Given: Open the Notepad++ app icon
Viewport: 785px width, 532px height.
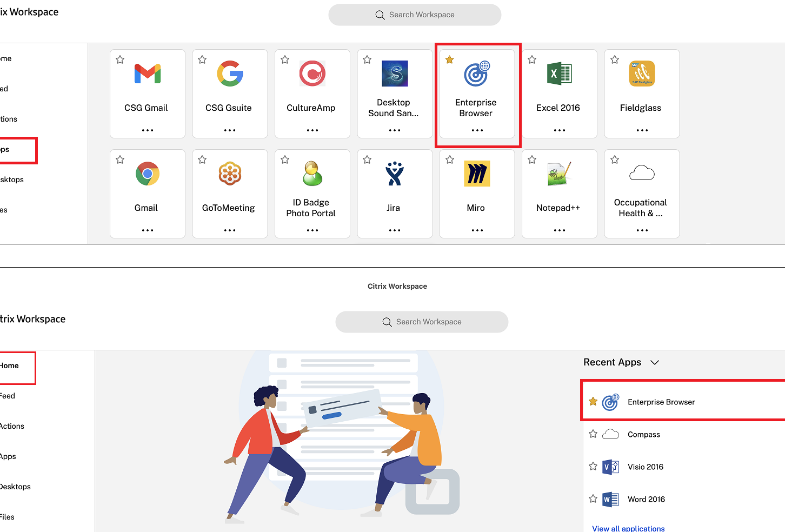Looking at the screenshot, I should 559,174.
